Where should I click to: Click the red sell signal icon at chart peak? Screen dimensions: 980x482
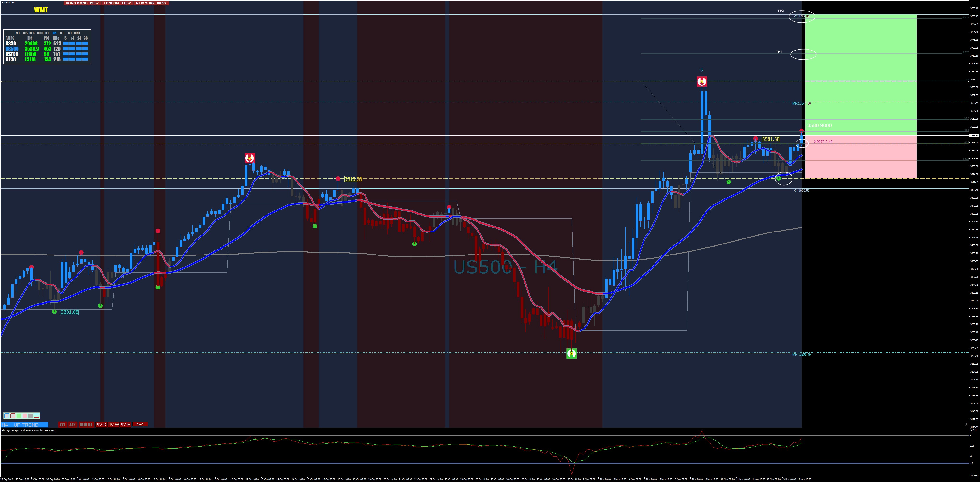701,81
